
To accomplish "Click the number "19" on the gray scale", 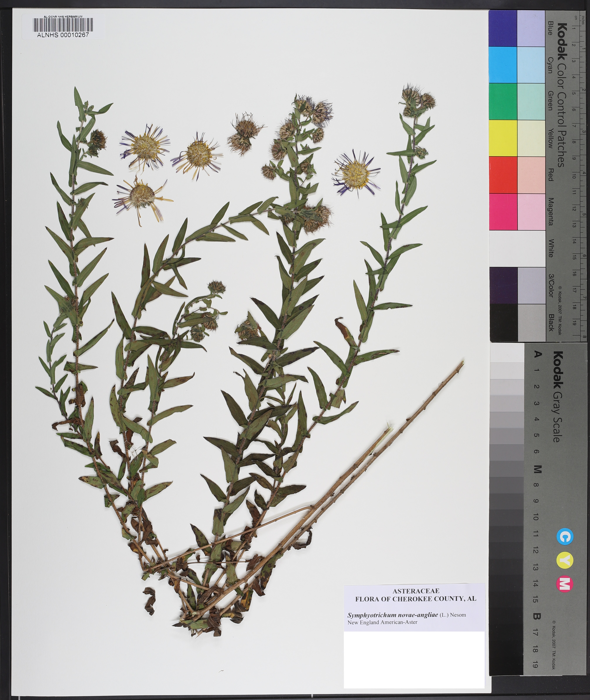I will (535, 665).
